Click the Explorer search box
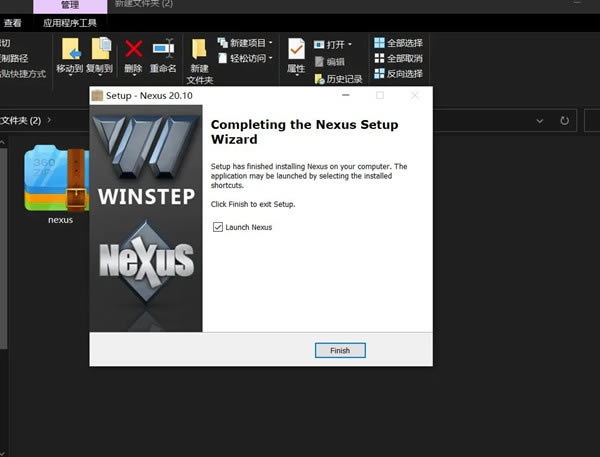This screenshot has width=600, height=457. (592, 121)
